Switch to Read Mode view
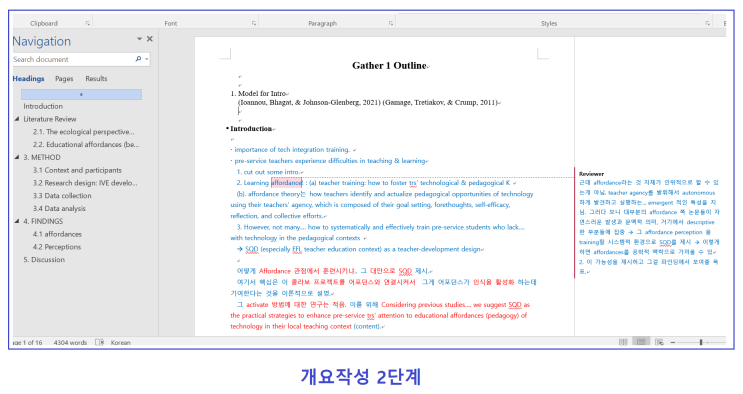Viewport: 743px width, 394px height. [623, 342]
